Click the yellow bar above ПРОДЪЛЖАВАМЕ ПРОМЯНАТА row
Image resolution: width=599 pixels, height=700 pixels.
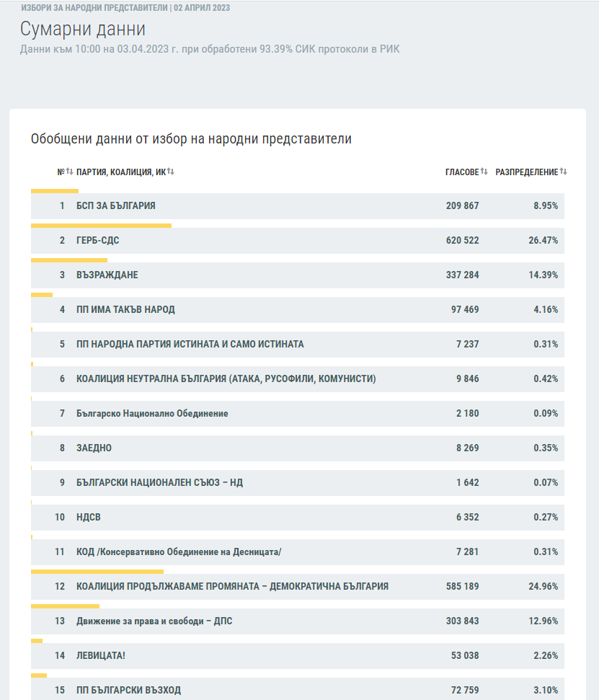pos(97,572)
